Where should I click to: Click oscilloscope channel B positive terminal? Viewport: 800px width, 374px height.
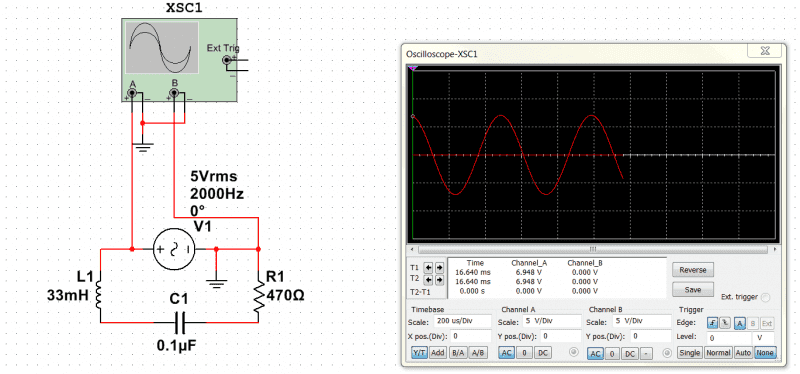[x=174, y=93]
